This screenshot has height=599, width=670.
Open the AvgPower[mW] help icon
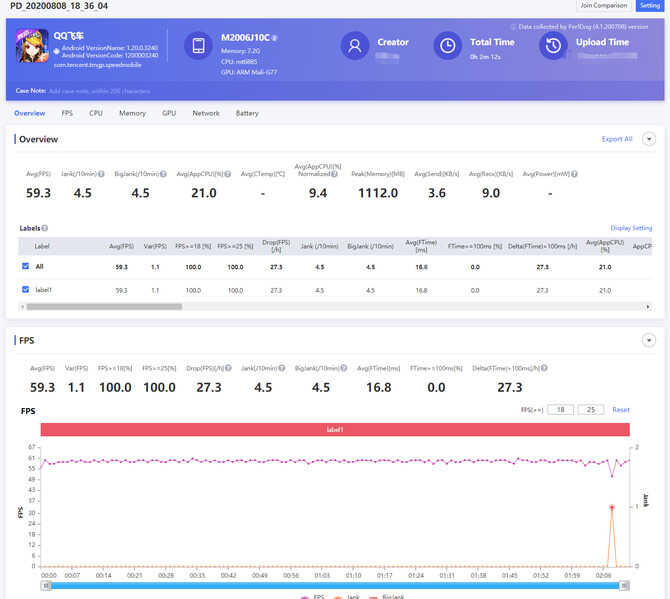click(x=574, y=174)
